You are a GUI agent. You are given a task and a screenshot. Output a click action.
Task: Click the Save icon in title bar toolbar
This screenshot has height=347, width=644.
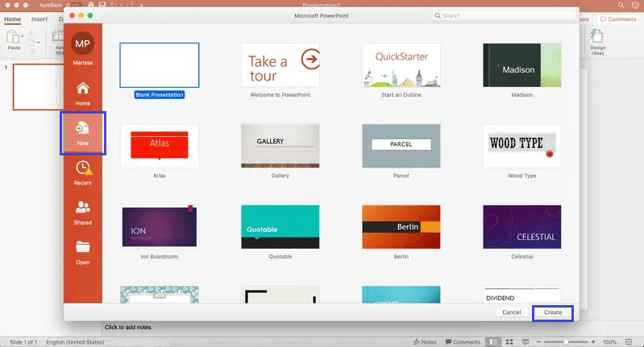[x=102, y=5]
